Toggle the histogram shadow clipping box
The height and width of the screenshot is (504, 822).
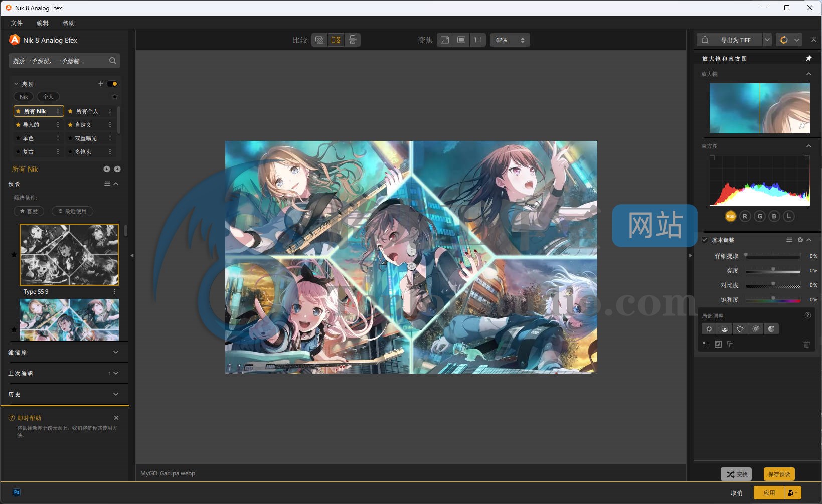click(x=712, y=158)
